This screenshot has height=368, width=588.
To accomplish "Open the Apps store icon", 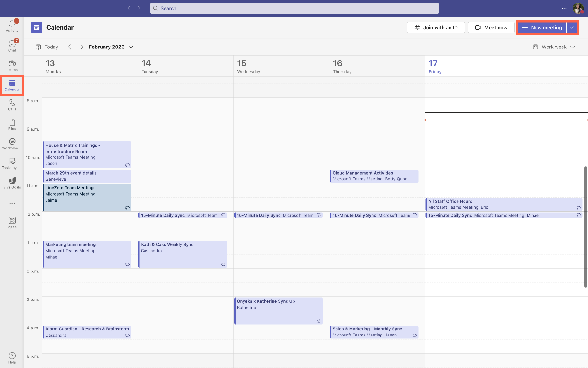I will click(x=12, y=222).
